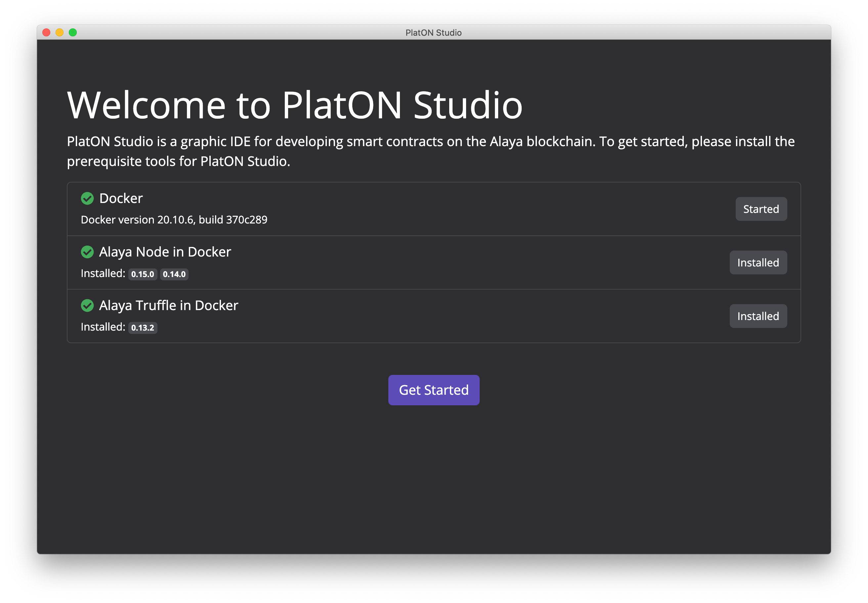868x603 pixels.
Task: Click the introductory description paragraph
Action: [x=430, y=151]
